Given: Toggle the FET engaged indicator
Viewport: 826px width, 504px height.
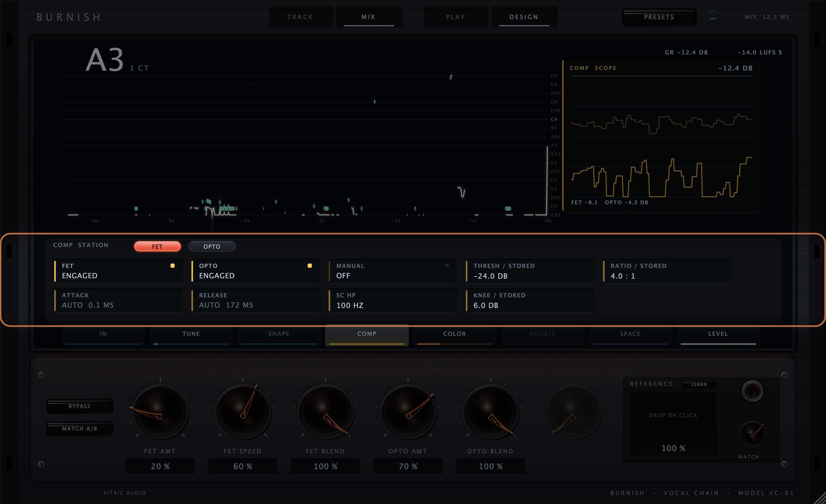Looking at the screenshot, I should tap(172, 266).
